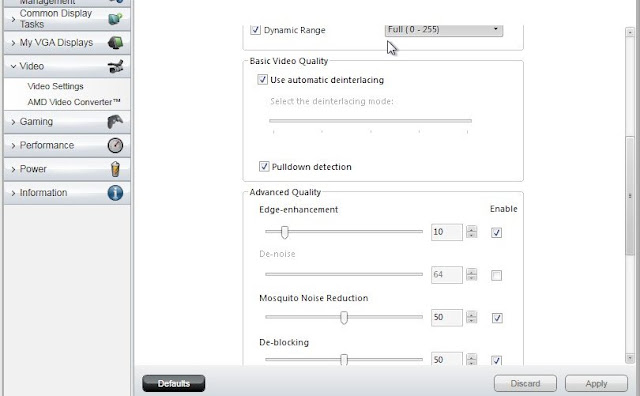Screen dimensions: 640x396
Task: Decrease Edge-enhancement value with down arrow
Action: pyautogui.click(x=471, y=235)
